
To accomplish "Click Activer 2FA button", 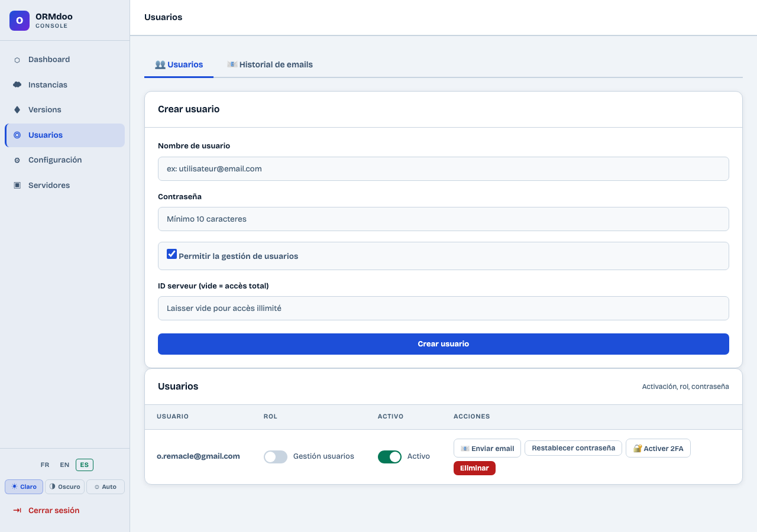I will [658, 448].
